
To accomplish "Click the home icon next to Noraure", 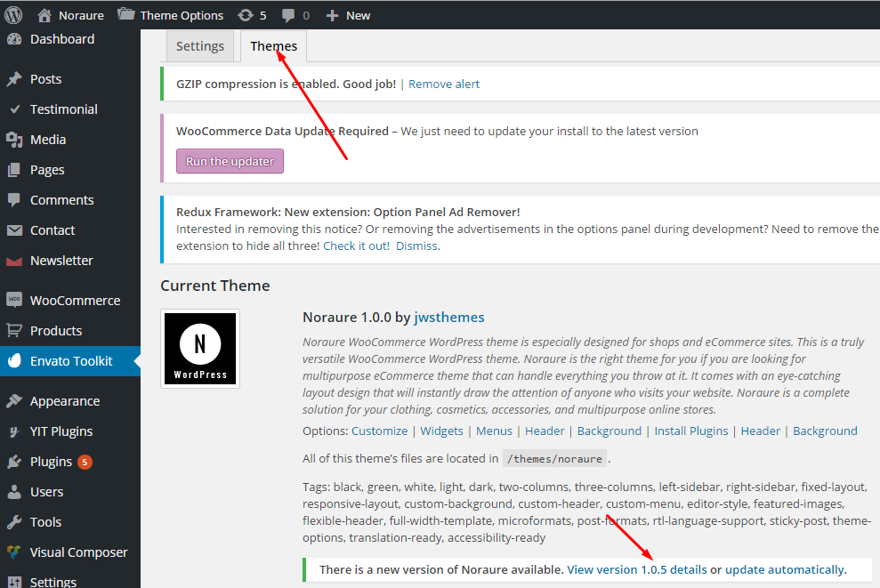I will (x=44, y=15).
